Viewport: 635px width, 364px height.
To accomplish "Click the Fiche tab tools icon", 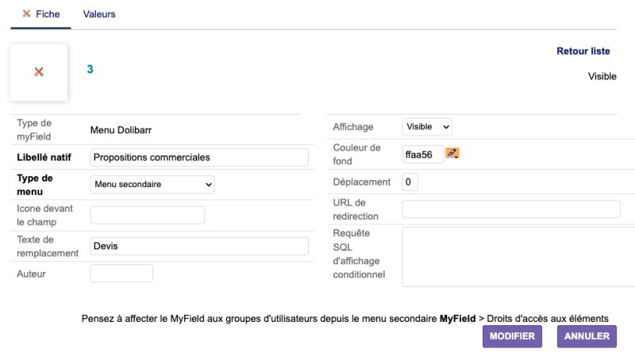I will click(x=26, y=13).
